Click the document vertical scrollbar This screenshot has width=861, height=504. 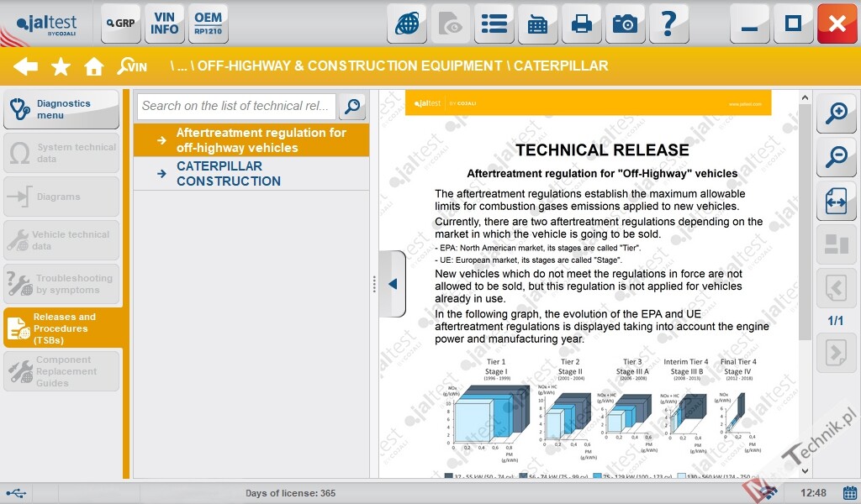click(805, 222)
